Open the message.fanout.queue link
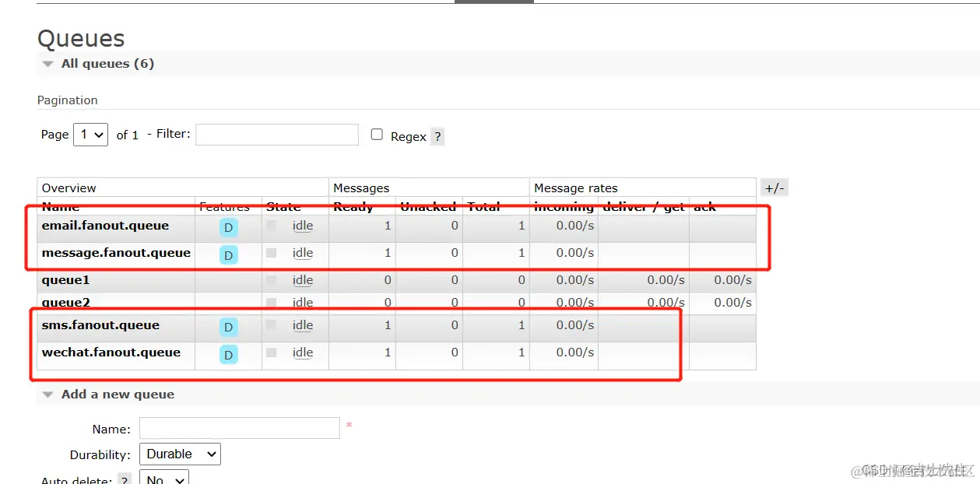980x484 pixels. point(117,253)
